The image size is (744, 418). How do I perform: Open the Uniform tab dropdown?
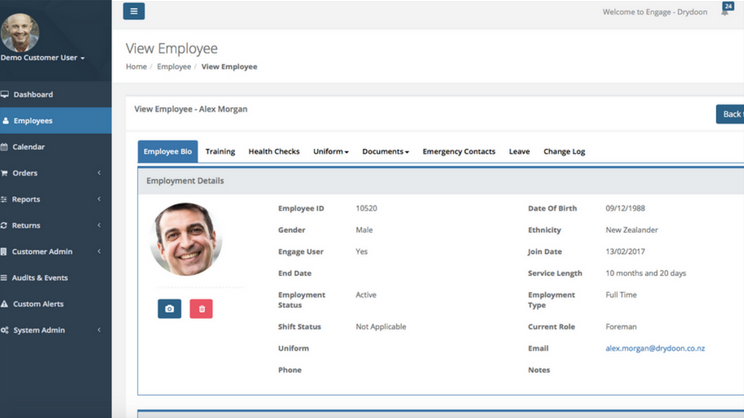(331, 151)
